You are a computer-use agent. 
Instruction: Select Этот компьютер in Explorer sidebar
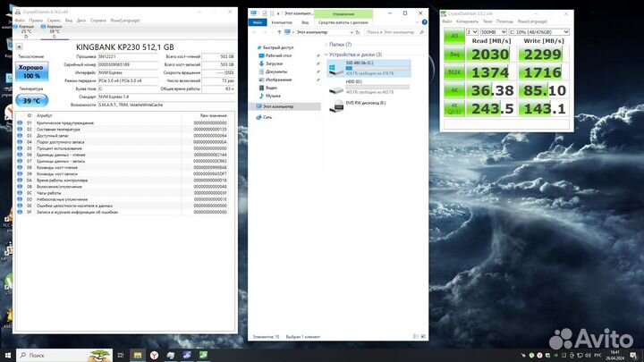tap(284, 106)
